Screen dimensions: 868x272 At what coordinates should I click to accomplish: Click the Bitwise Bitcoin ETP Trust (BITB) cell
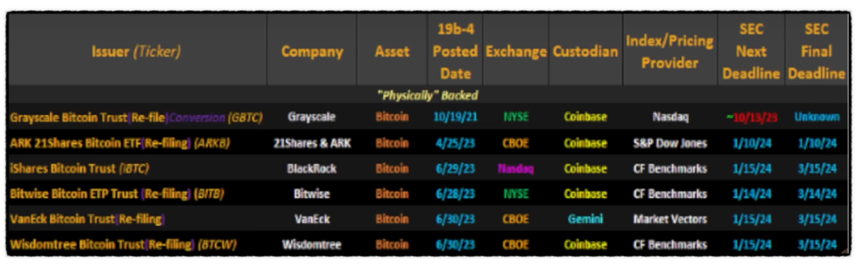point(117,194)
